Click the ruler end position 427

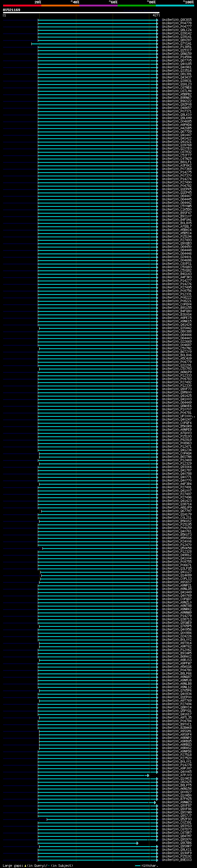click(x=155, y=15)
